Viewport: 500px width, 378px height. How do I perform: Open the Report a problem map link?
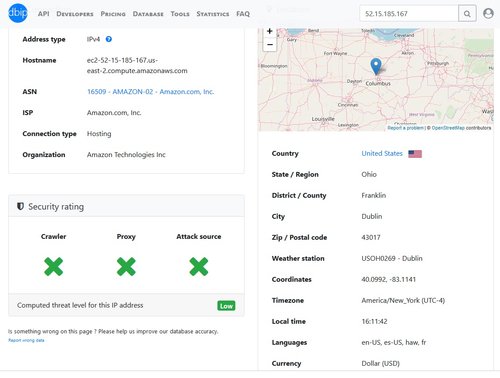pos(405,128)
